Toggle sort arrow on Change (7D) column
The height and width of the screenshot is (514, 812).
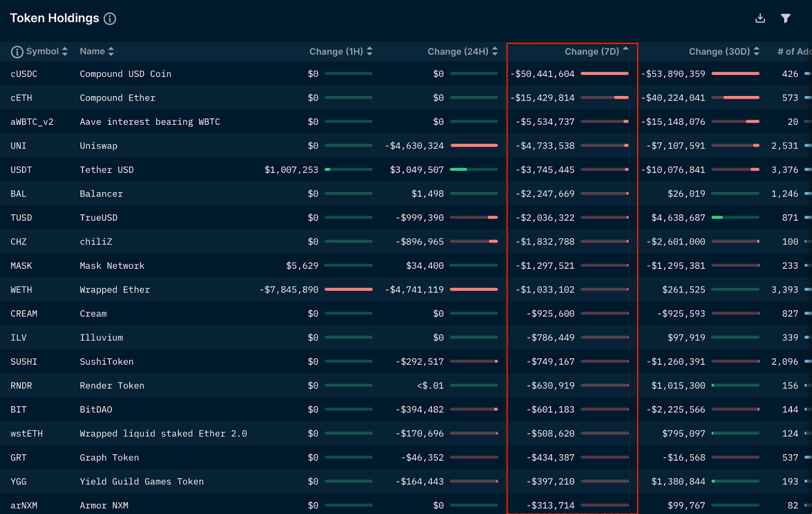click(626, 49)
